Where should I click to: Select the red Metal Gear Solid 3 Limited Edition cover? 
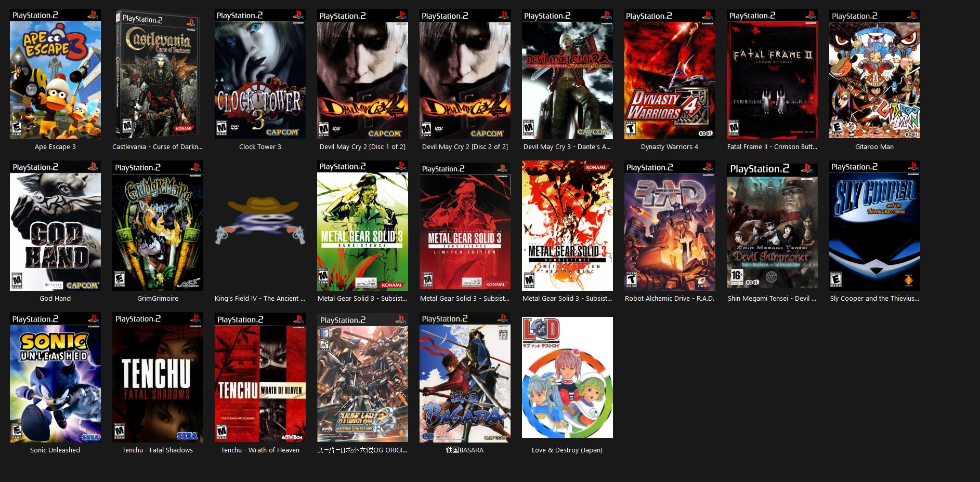click(x=465, y=226)
